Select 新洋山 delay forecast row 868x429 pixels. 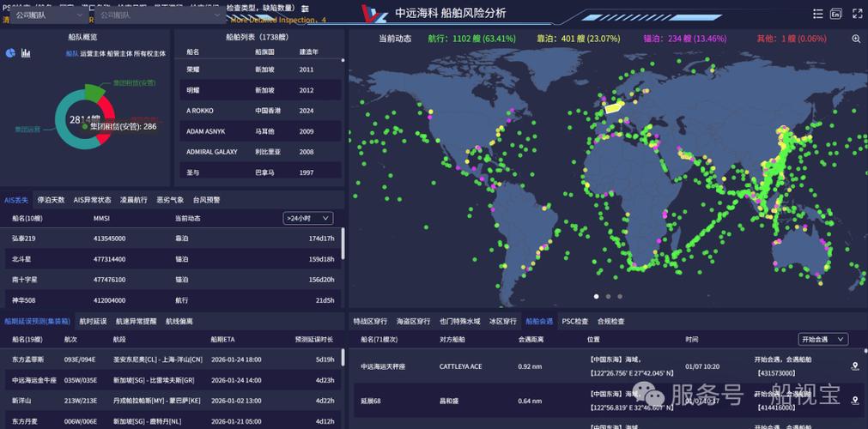tap(171, 400)
